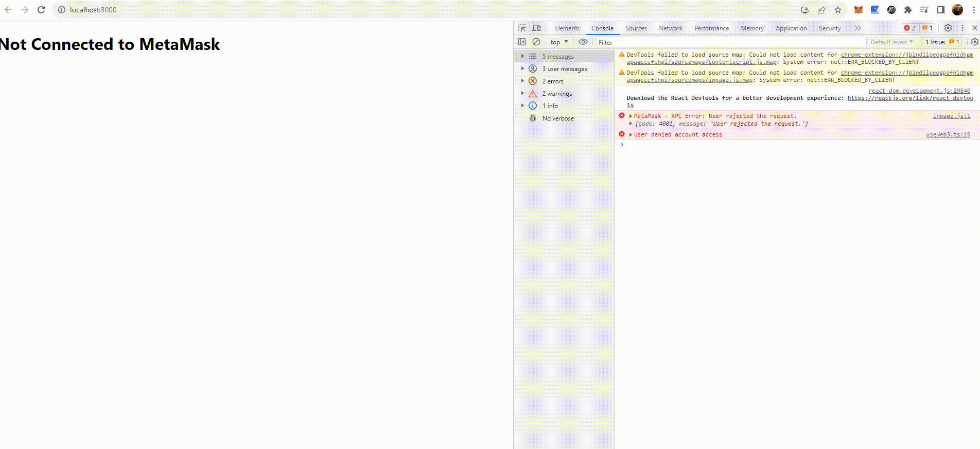Image resolution: width=980 pixels, height=449 pixels.
Task: Switch to Security tab
Action: 830,28
